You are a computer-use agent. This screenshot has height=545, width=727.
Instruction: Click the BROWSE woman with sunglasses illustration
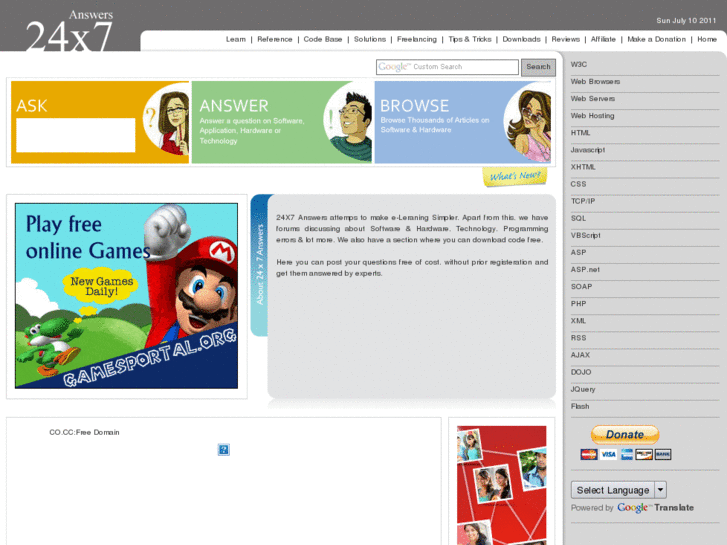(529, 124)
